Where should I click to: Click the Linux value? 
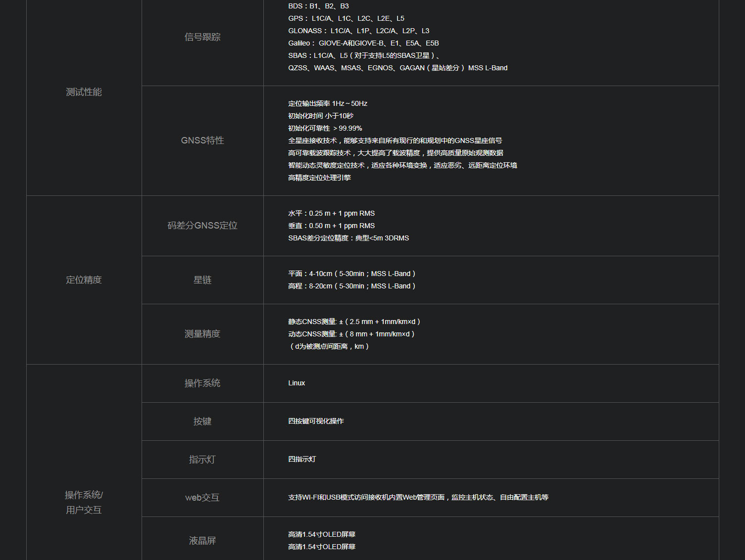coord(297,383)
